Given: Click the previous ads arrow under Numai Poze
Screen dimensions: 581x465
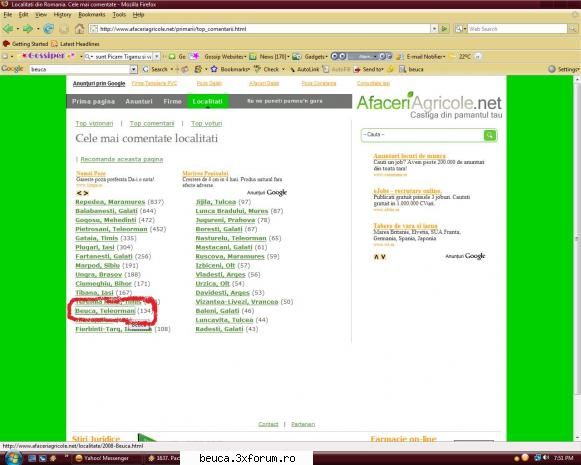Looking at the screenshot, I should coord(79,193).
